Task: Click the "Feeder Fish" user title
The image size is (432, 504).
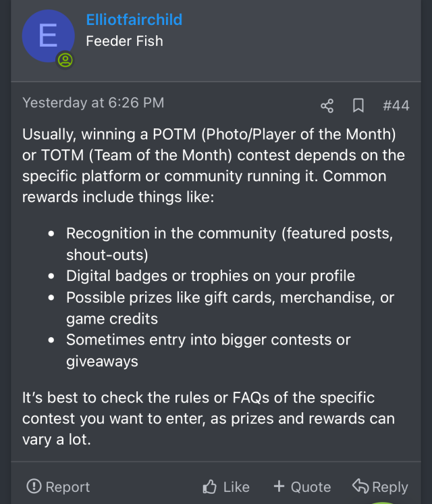Action: [x=124, y=41]
